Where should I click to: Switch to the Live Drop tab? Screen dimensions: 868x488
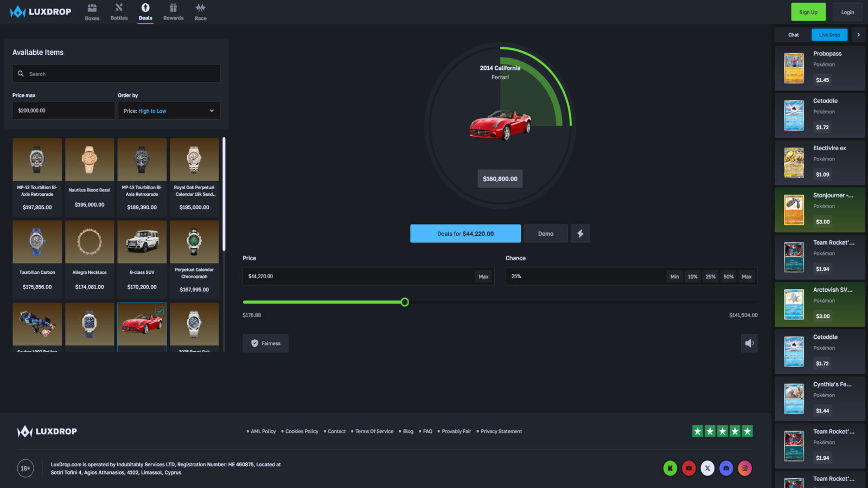(x=829, y=35)
